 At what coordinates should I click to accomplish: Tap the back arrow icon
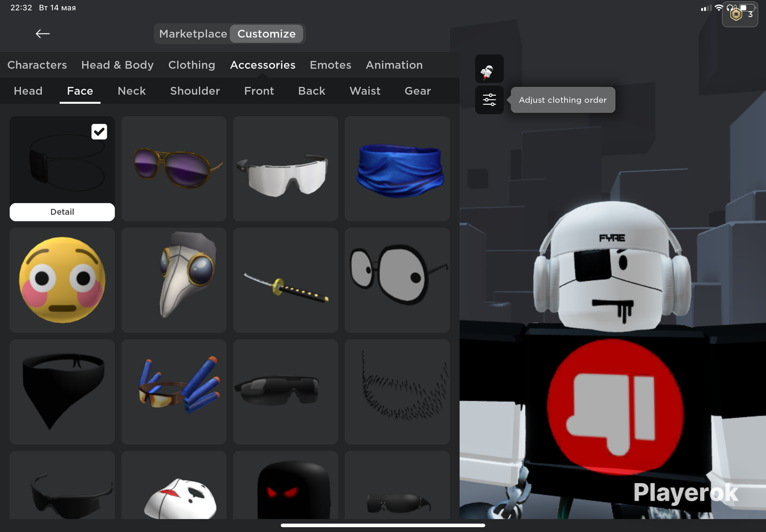point(43,34)
